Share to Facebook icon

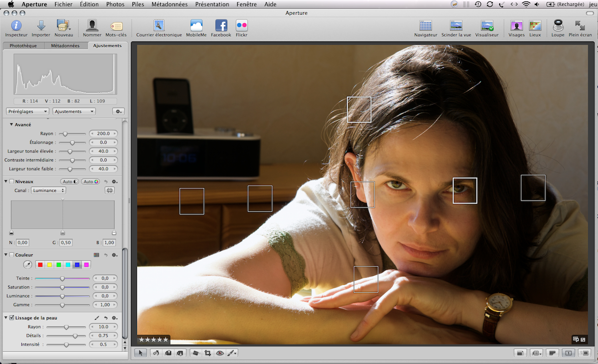221,28
